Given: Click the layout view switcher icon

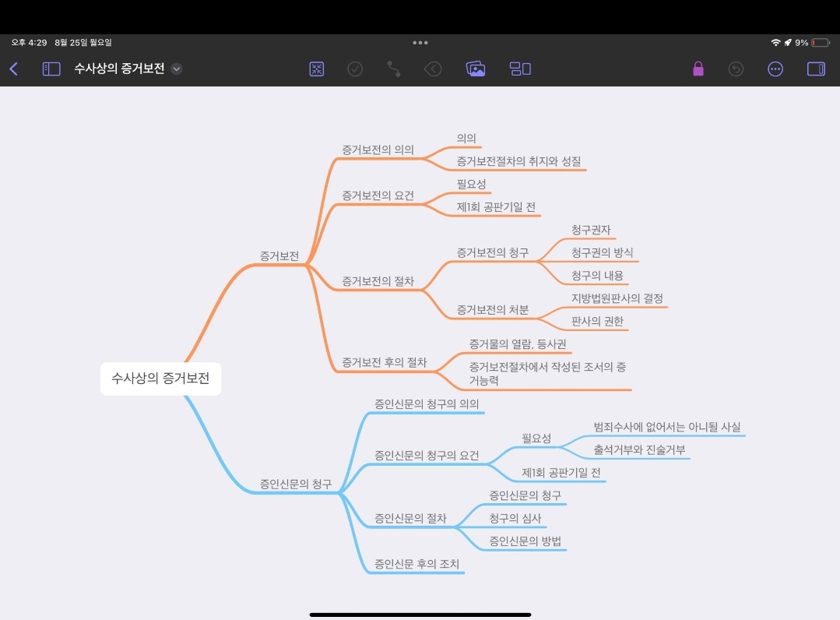Looking at the screenshot, I should (520, 69).
